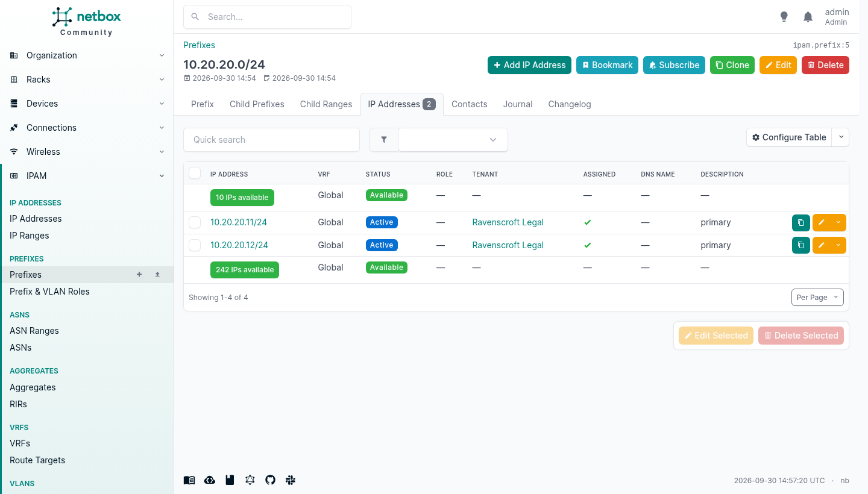Open the Slack footer icon
Viewport: 868px width, 494px height.
click(x=291, y=480)
